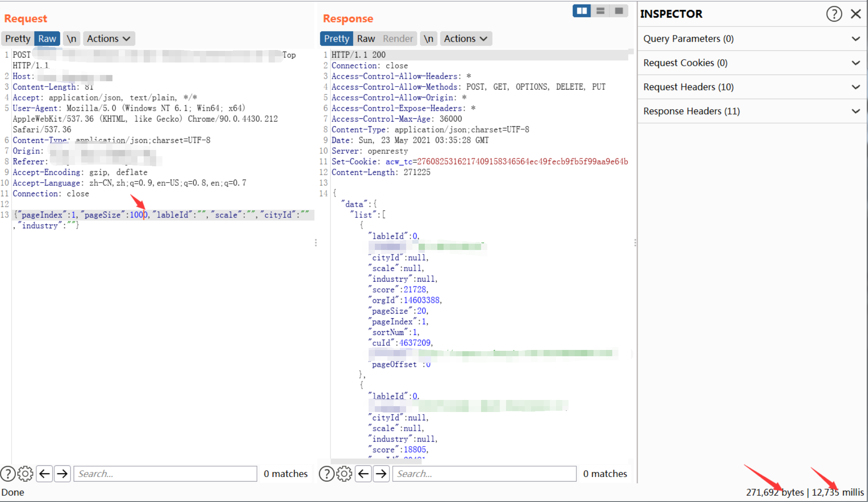Open Response search help icon
This screenshot has width=868, height=502.
(x=327, y=474)
